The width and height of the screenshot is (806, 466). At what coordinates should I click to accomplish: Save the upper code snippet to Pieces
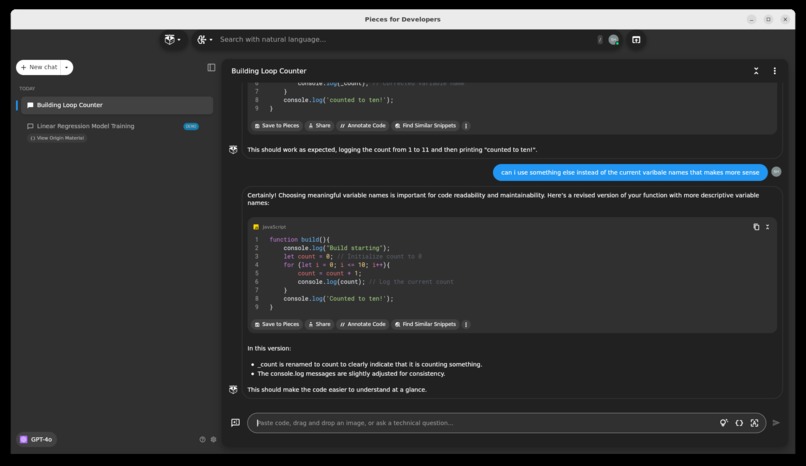pyautogui.click(x=277, y=125)
